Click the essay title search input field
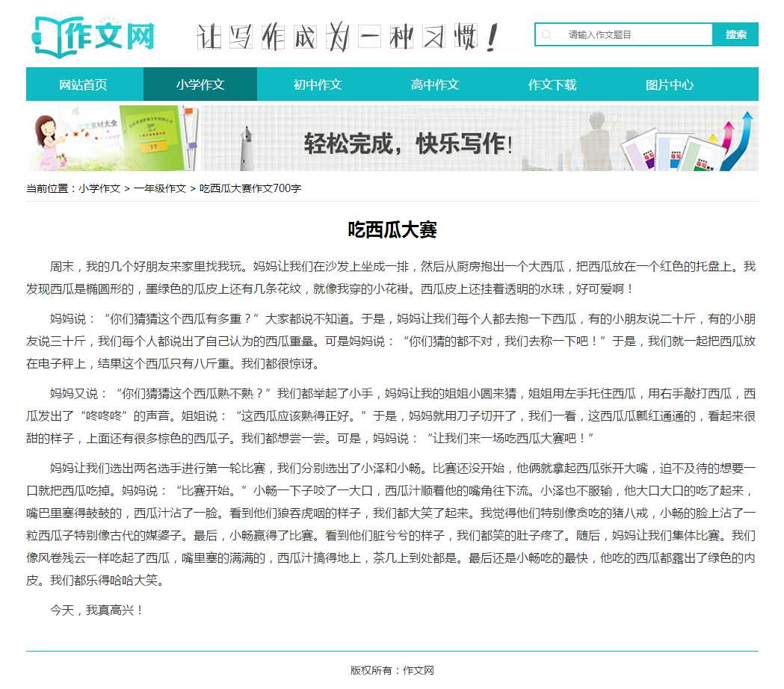Screen dimensions: 784x689 click(x=635, y=34)
